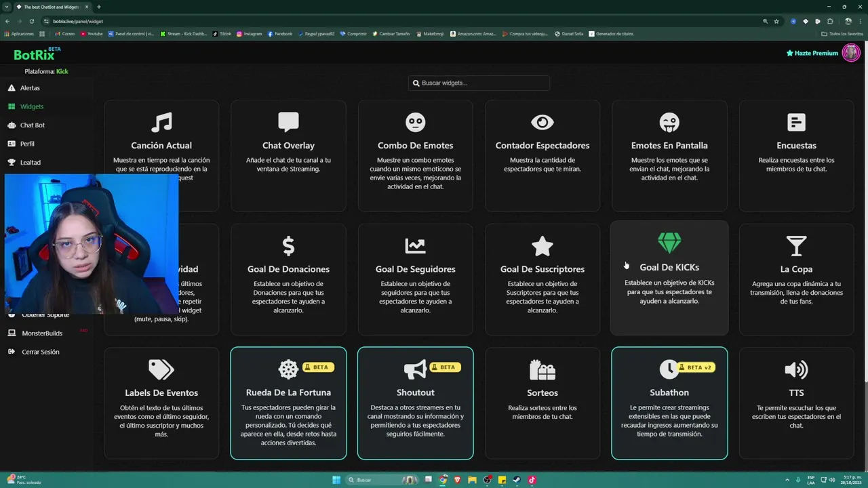This screenshot has width=868, height=488.
Task: Open the taskbar clock and date
Action: tap(851, 480)
